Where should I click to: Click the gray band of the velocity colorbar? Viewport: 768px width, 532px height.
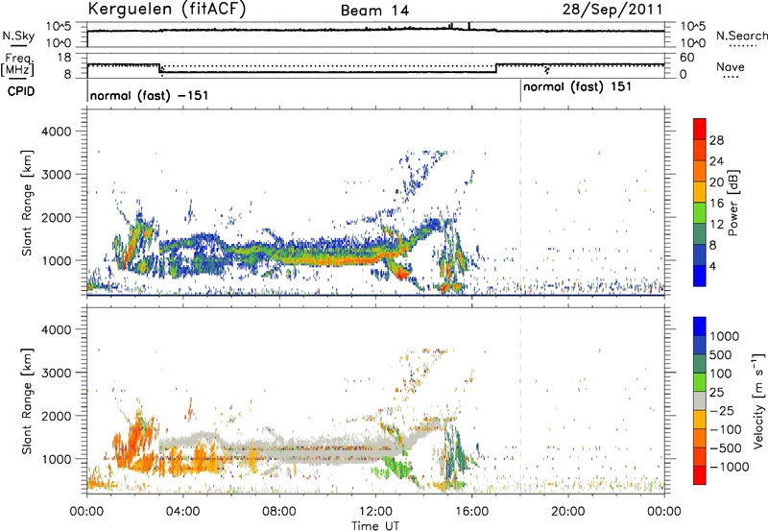pos(700,400)
